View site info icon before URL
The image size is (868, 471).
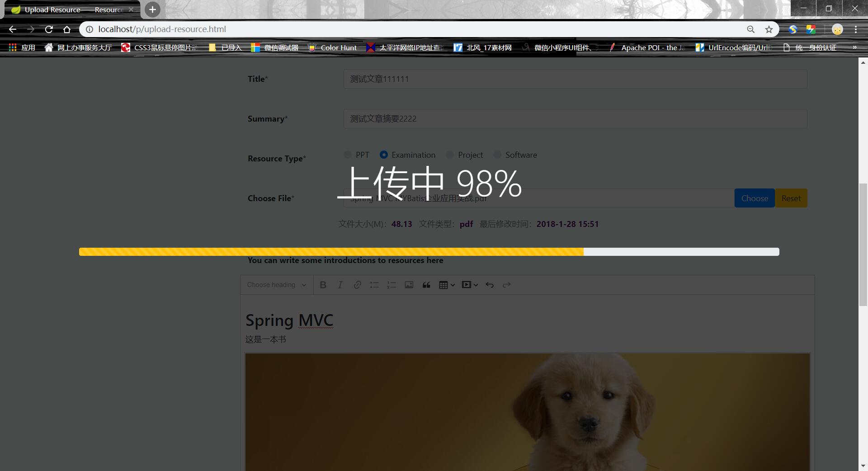[x=90, y=29]
